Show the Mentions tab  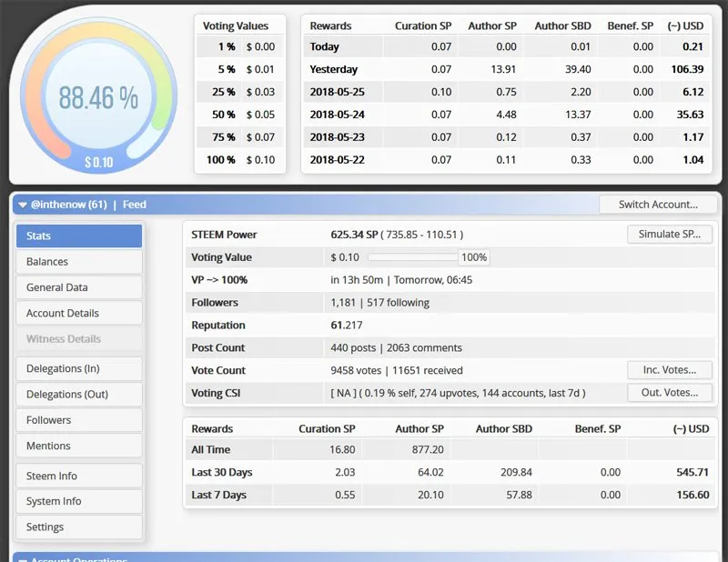pos(79,446)
